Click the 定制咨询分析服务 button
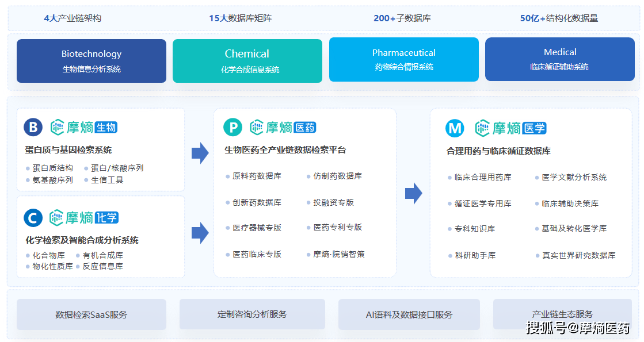Image resolution: width=644 pixels, height=342 pixels. (252, 314)
